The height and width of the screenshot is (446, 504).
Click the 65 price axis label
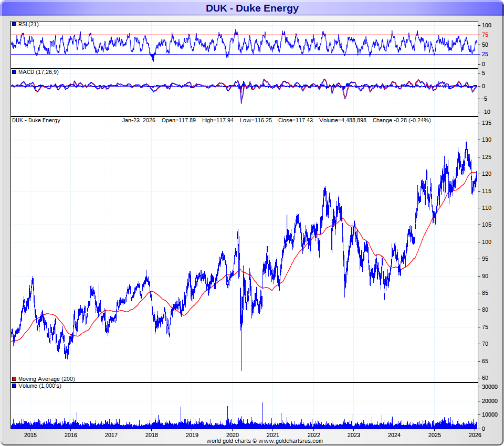click(x=485, y=361)
